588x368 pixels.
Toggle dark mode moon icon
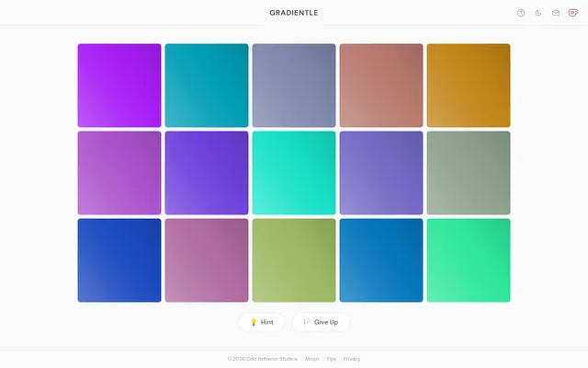point(538,13)
